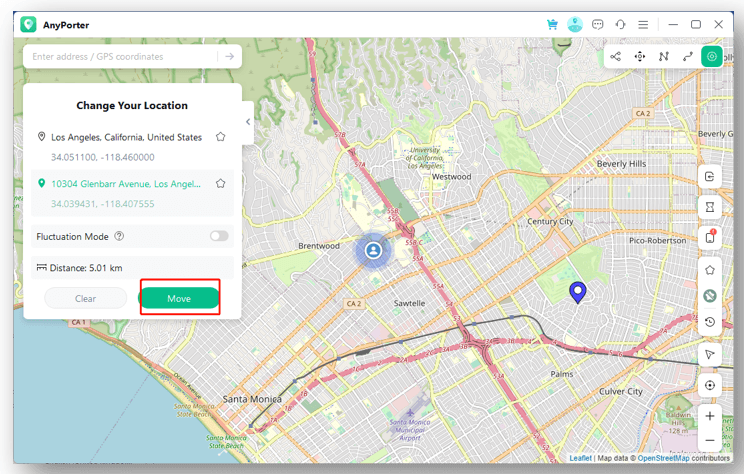Minimize the AnyPorter window

(x=673, y=24)
